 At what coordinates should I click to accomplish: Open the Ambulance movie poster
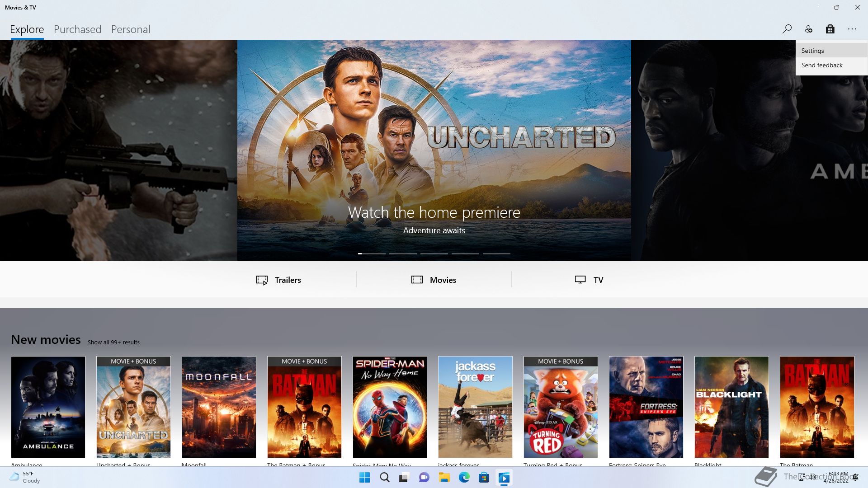point(48,407)
